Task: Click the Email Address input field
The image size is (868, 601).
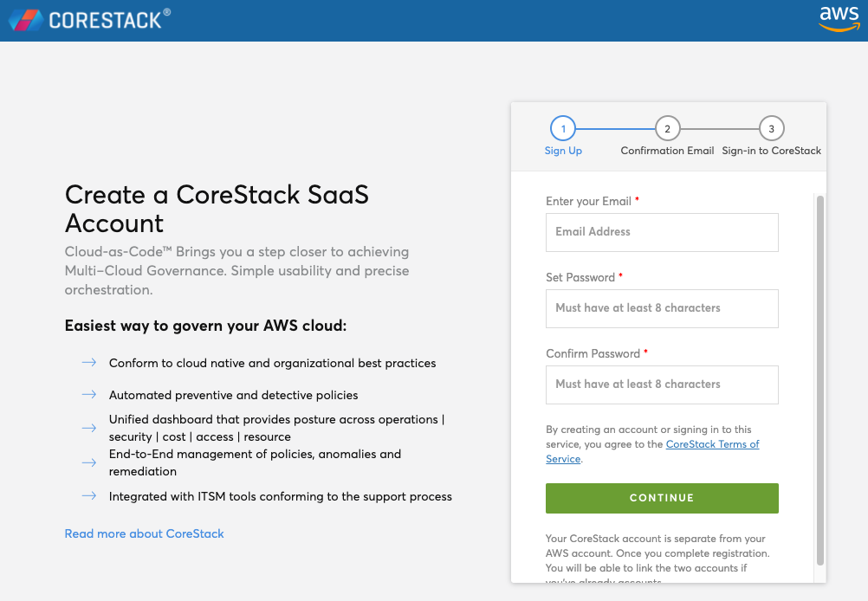Action: (662, 232)
